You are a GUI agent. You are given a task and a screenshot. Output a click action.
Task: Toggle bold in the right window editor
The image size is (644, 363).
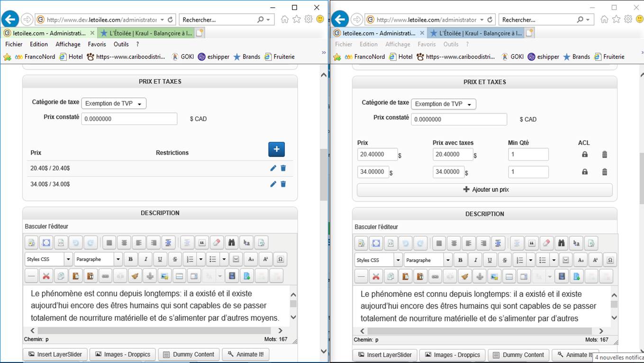click(460, 260)
